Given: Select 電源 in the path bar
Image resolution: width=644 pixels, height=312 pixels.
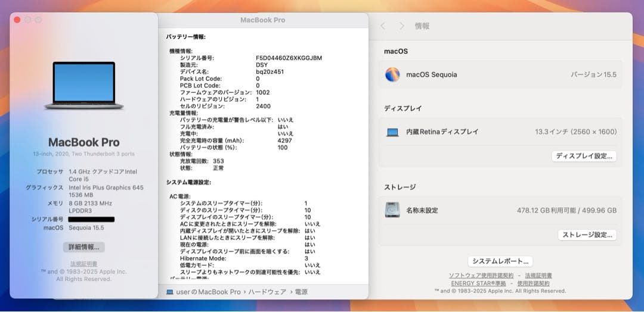Looking at the screenshot, I should [301, 292].
